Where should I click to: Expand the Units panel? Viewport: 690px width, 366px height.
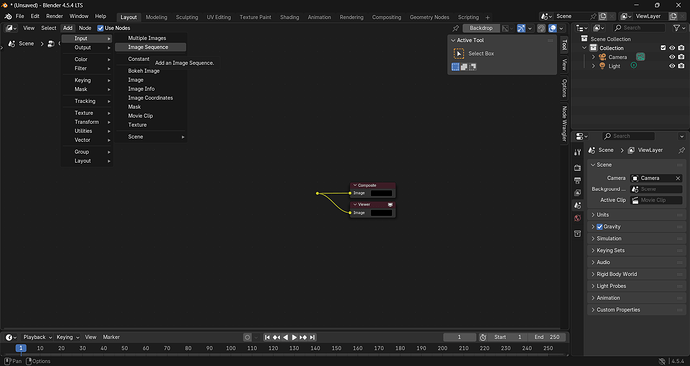click(636, 215)
